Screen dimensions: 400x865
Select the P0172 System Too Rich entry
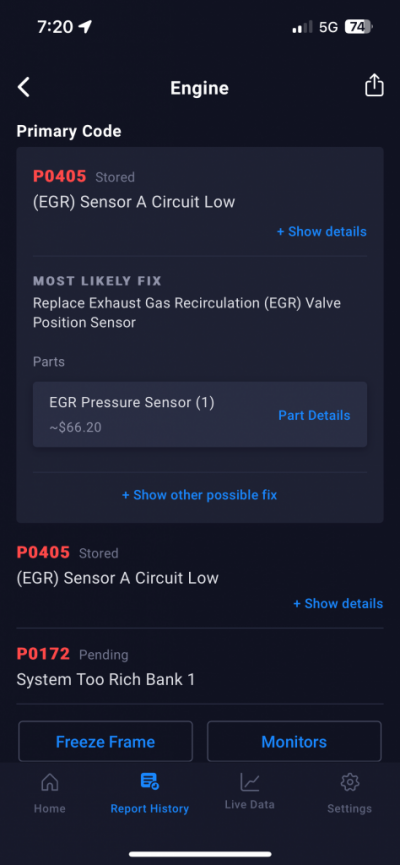(200, 667)
